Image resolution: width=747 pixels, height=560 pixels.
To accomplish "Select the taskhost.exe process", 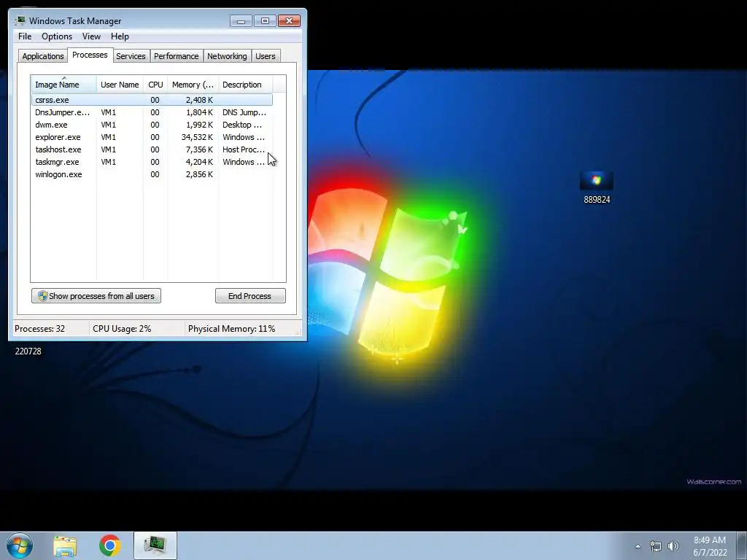I will [152, 149].
